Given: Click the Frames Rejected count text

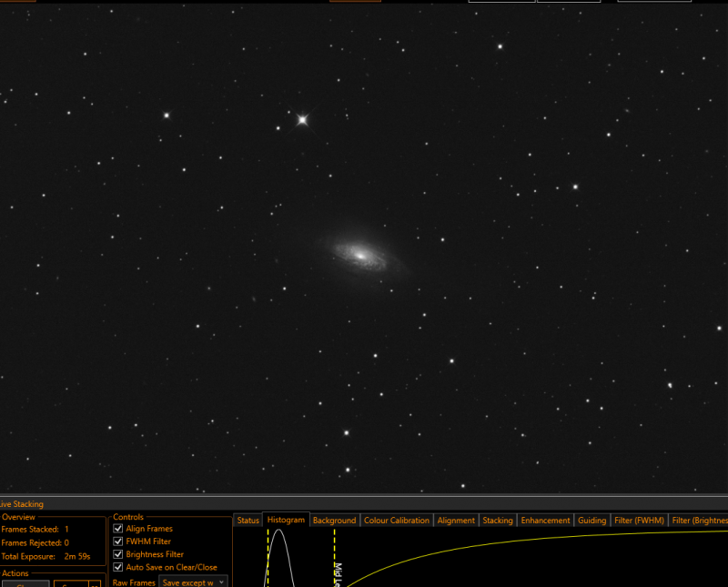Looking at the screenshot, I should 35,542.
